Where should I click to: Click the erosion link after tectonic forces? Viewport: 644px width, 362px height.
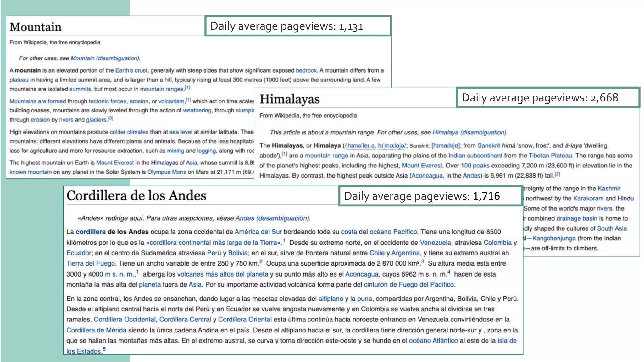(139, 101)
